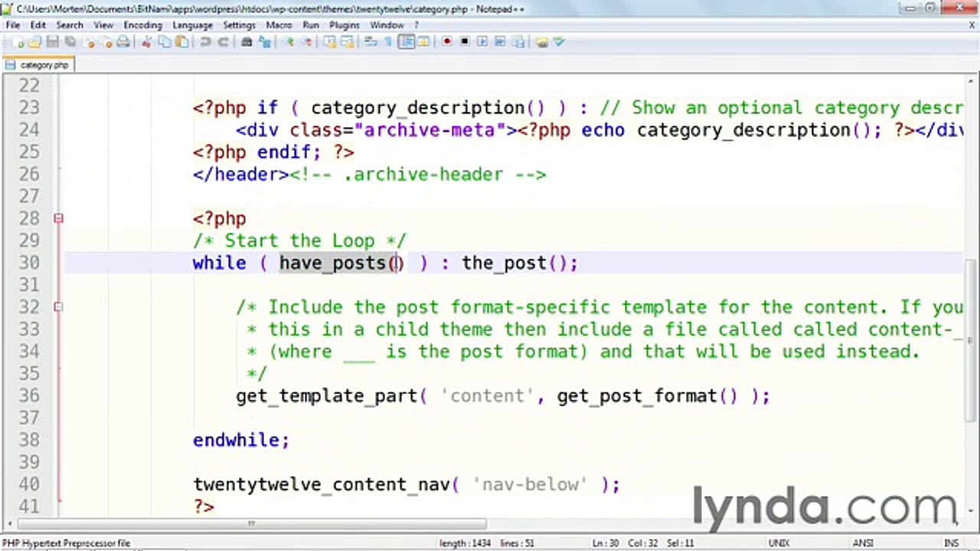
Task: Open the Replace dialog from toolbar
Action: [265, 42]
